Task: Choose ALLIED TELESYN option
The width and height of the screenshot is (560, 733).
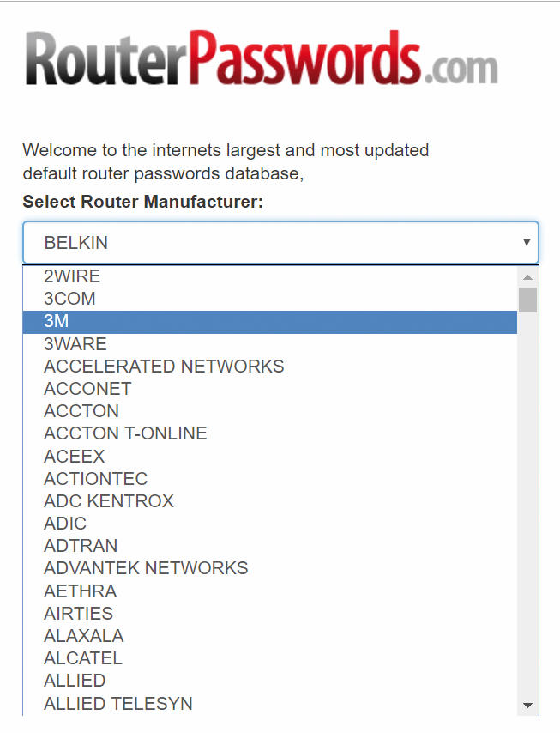Action: 270,704
